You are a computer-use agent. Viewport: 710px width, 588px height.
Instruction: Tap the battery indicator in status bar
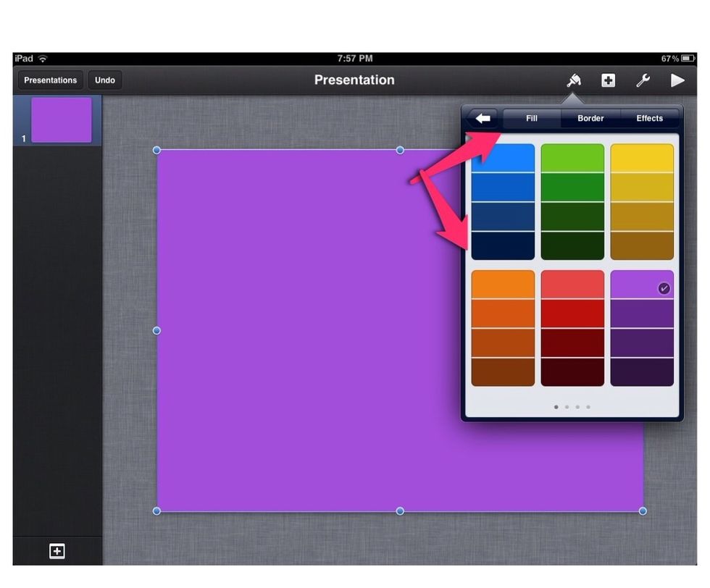pyautogui.click(x=687, y=58)
